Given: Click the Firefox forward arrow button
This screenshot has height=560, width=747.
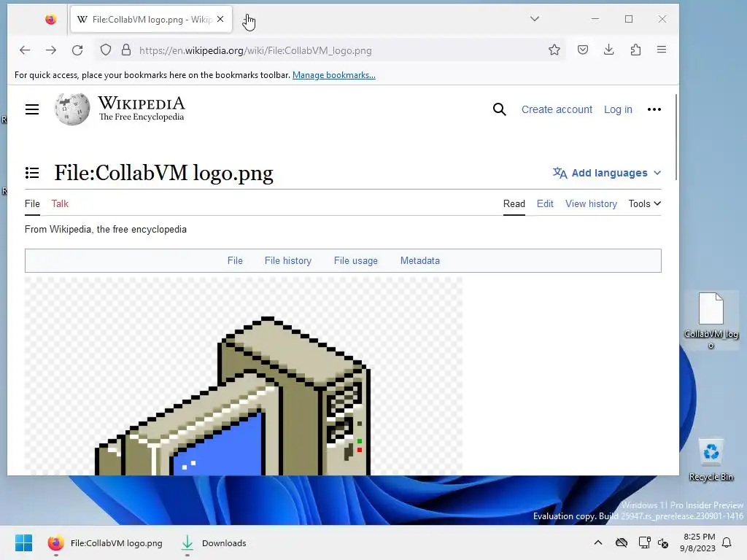Looking at the screenshot, I should coord(51,50).
